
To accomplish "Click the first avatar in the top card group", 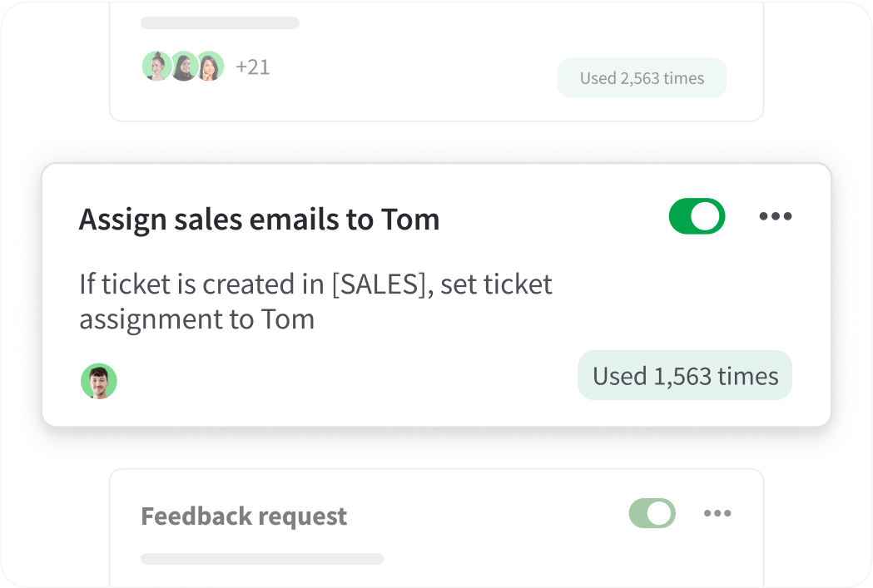I will (157, 66).
